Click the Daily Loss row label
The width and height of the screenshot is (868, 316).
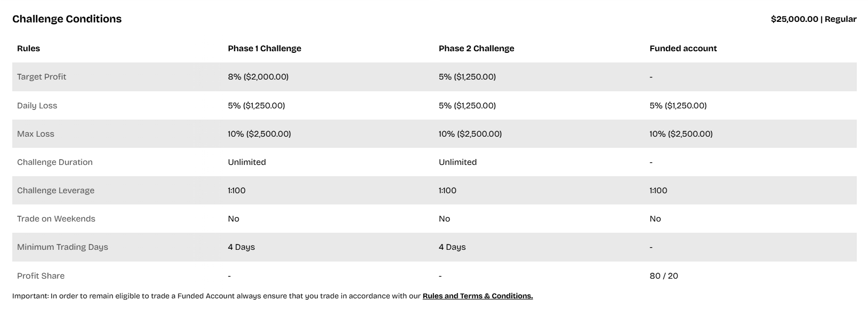click(37, 106)
